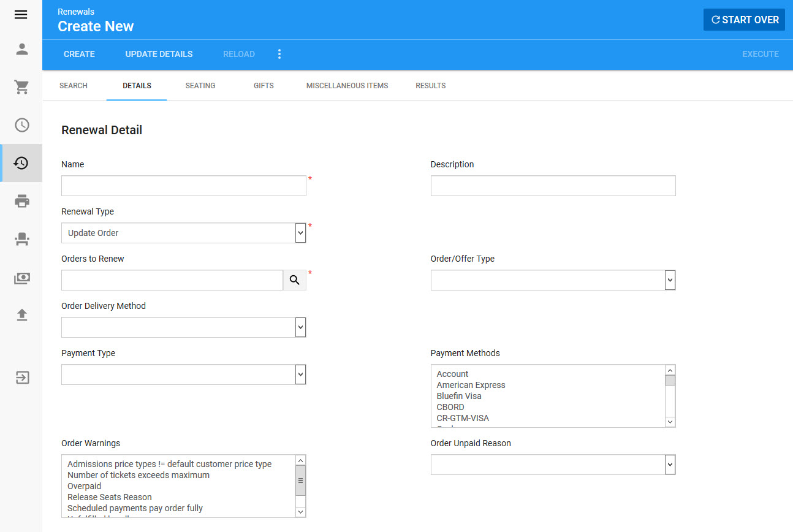
Task: Click the Orders to Renew search magnifier
Action: 295,280
